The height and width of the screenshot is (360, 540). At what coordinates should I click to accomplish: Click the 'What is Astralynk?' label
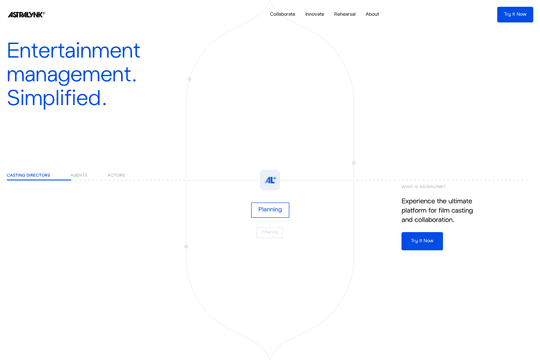pyautogui.click(x=423, y=187)
